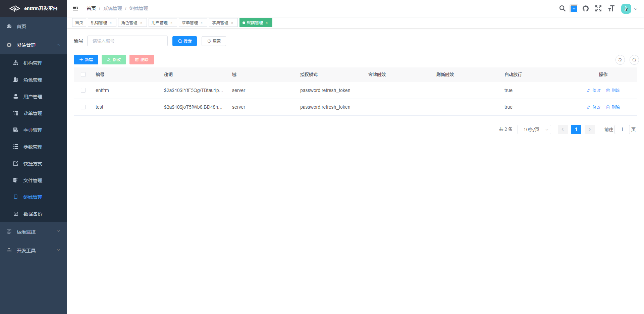644x314 pixels.
Task: Close the 角色管理 tab with its x
Action: (x=141, y=23)
